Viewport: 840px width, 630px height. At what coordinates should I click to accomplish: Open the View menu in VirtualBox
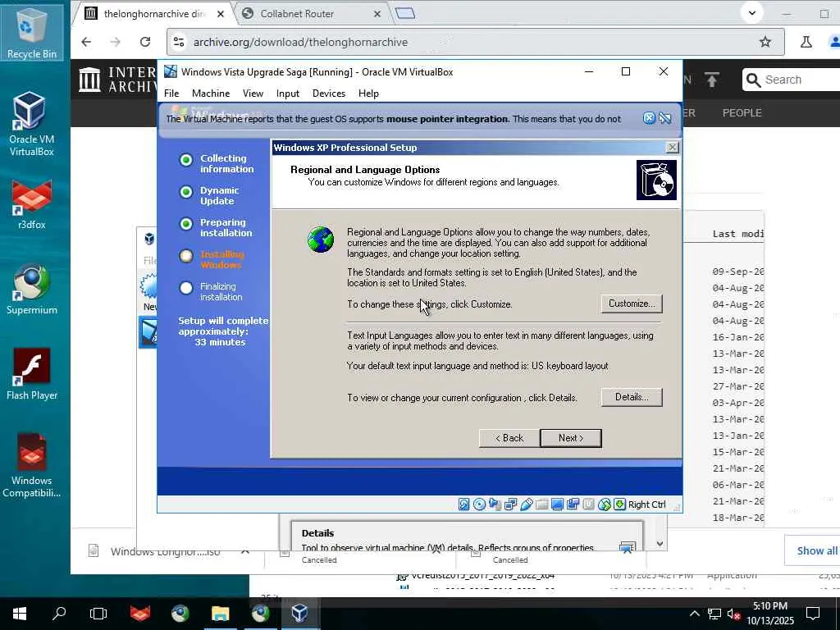[253, 94]
